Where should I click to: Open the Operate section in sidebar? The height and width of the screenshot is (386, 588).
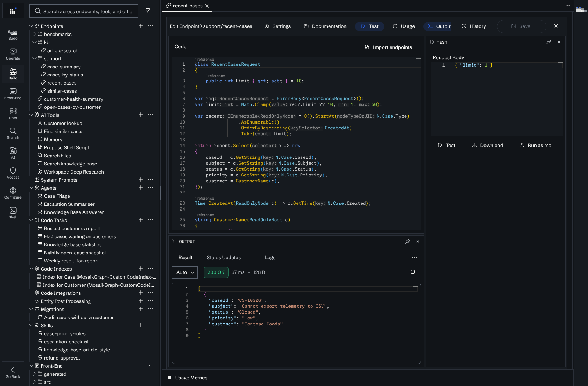tap(13, 54)
